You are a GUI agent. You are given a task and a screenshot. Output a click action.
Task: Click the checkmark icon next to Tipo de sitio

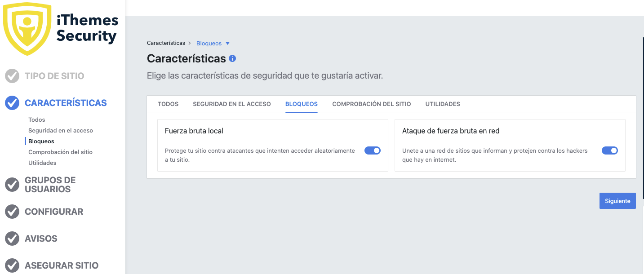[12, 76]
